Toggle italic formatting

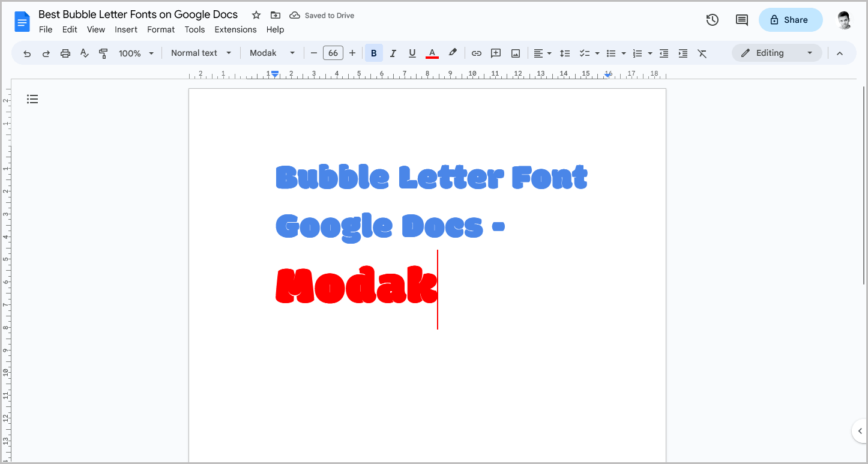(x=393, y=53)
